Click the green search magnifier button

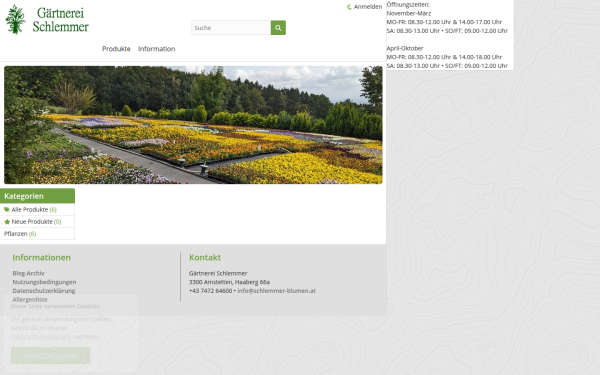[x=278, y=28]
